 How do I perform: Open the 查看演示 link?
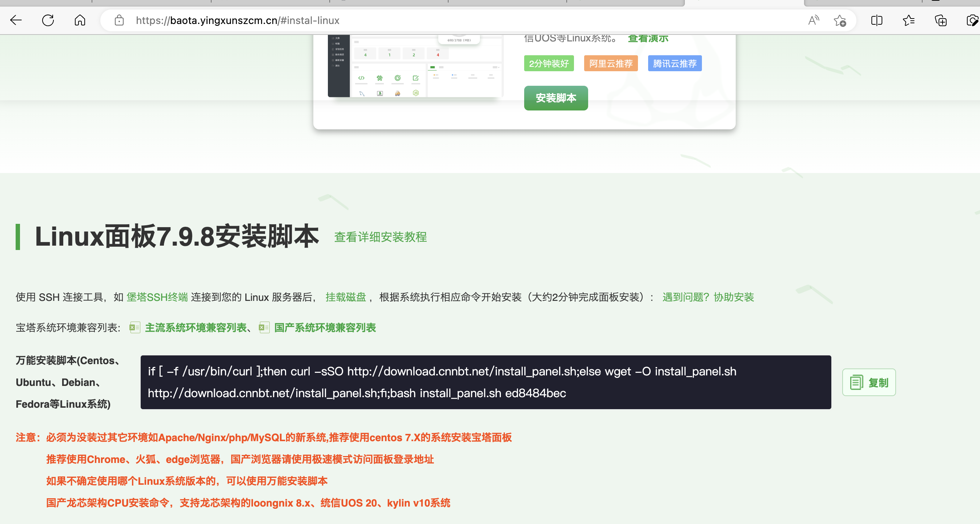pyautogui.click(x=648, y=39)
